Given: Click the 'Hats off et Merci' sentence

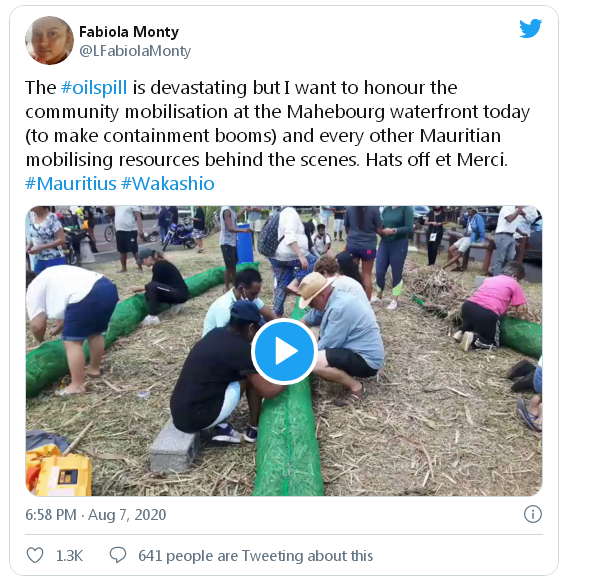Looking at the screenshot, I should tap(437, 160).
